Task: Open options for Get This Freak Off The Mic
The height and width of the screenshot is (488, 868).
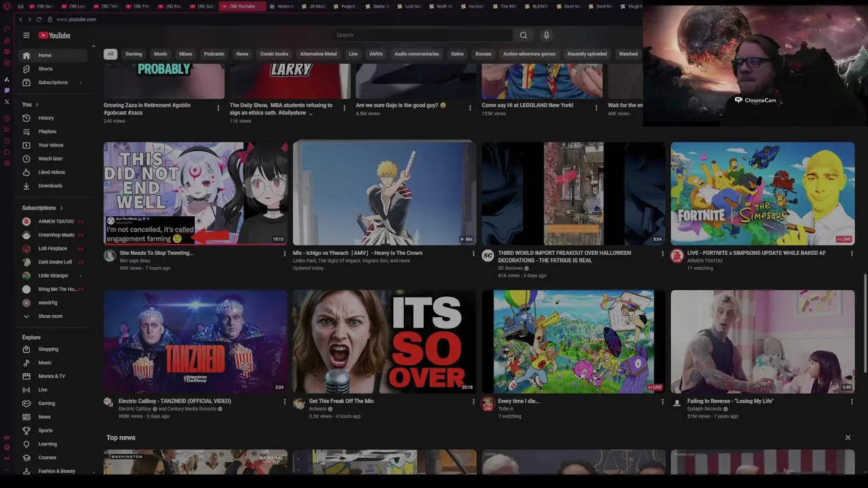Action: pyautogui.click(x=473, y=401)
